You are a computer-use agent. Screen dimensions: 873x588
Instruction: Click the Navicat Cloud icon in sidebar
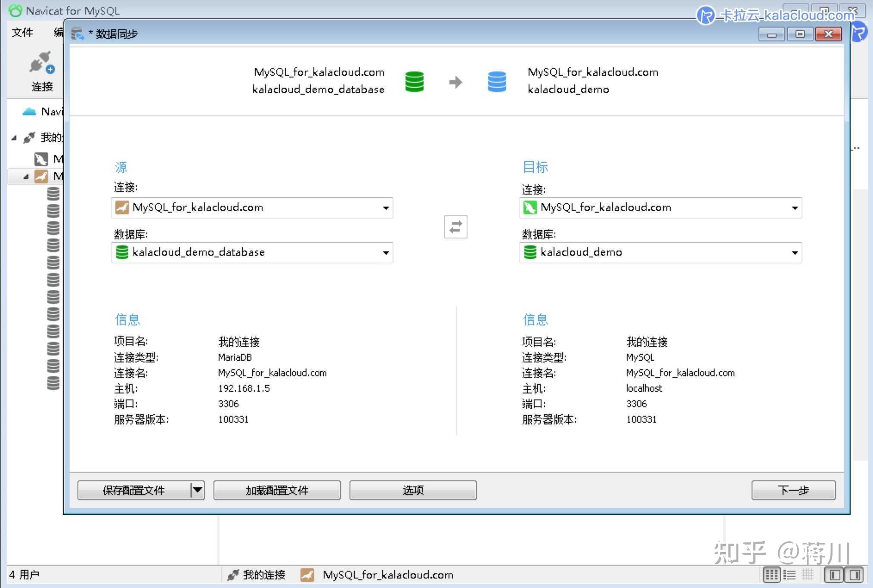pyautogui.click(x=29, y=112)
